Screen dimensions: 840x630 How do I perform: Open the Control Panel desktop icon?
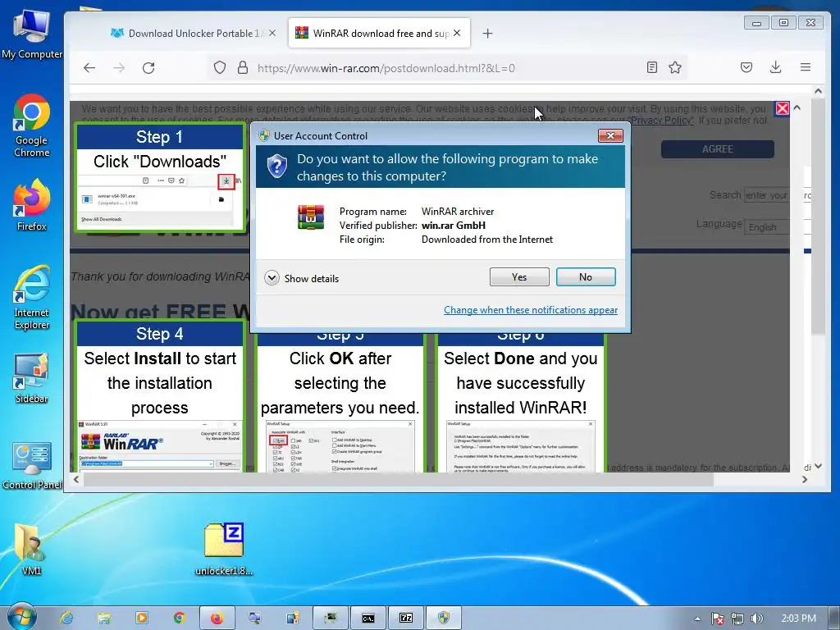point(32,465)
